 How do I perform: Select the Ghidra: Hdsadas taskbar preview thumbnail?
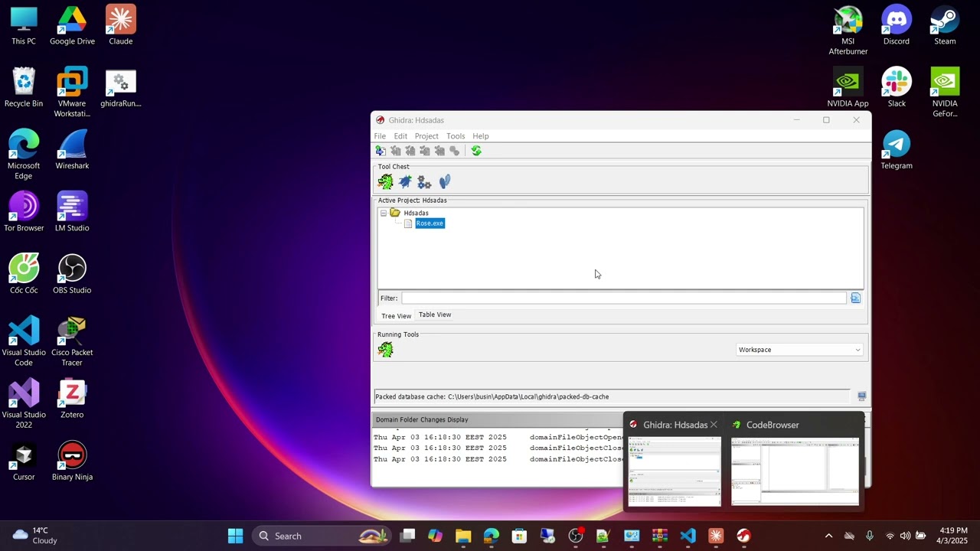tap(675, 472)
